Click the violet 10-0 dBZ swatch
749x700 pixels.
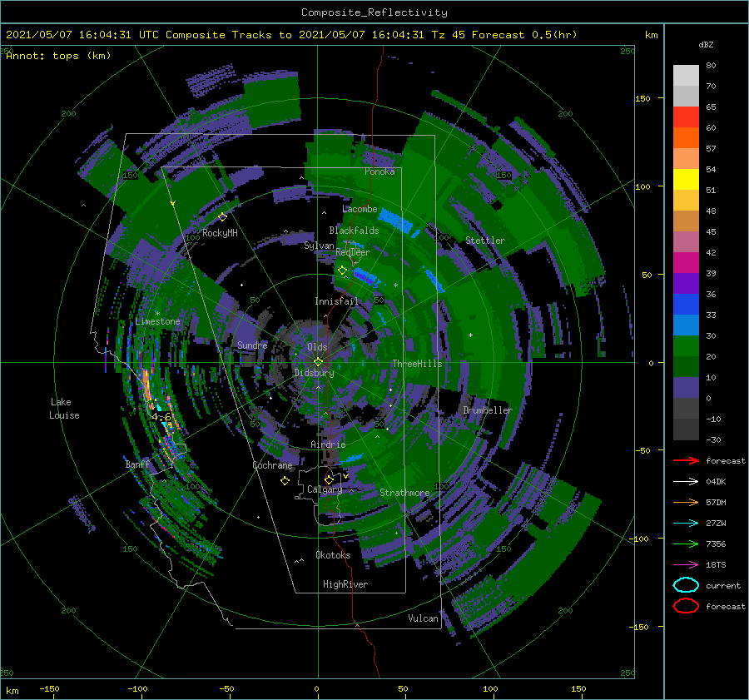pos(686,388)
